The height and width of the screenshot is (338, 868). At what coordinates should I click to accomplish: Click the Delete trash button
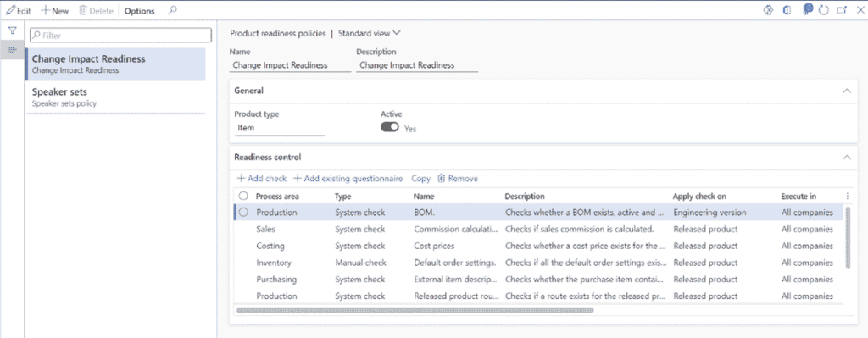(x=97, y=10)
